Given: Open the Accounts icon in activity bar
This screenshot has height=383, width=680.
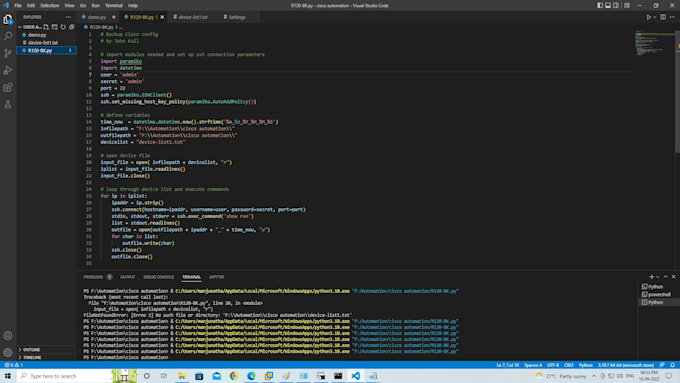Looking at the screenshot, I should 8,335.
